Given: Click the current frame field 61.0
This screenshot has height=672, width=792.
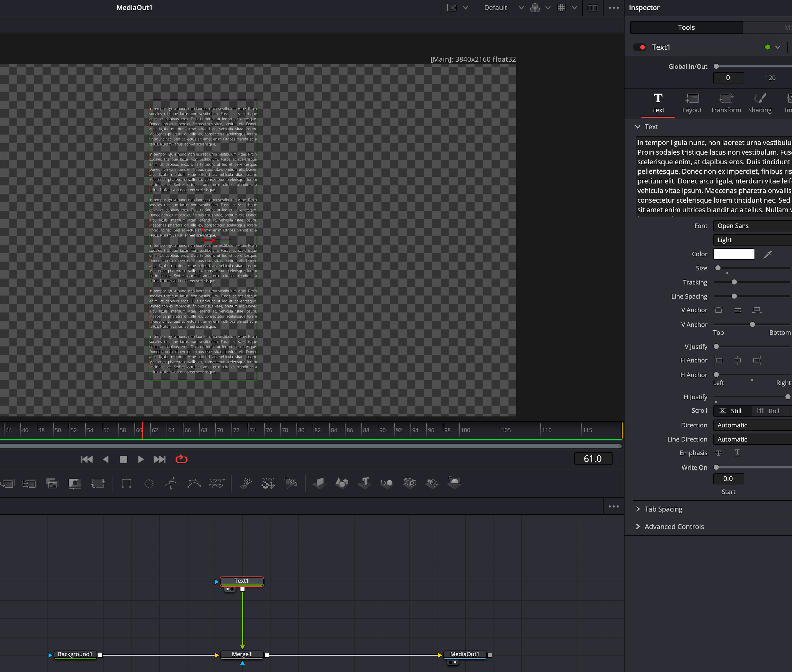Looking at the screenshot, I should click(x=593, y=459).
